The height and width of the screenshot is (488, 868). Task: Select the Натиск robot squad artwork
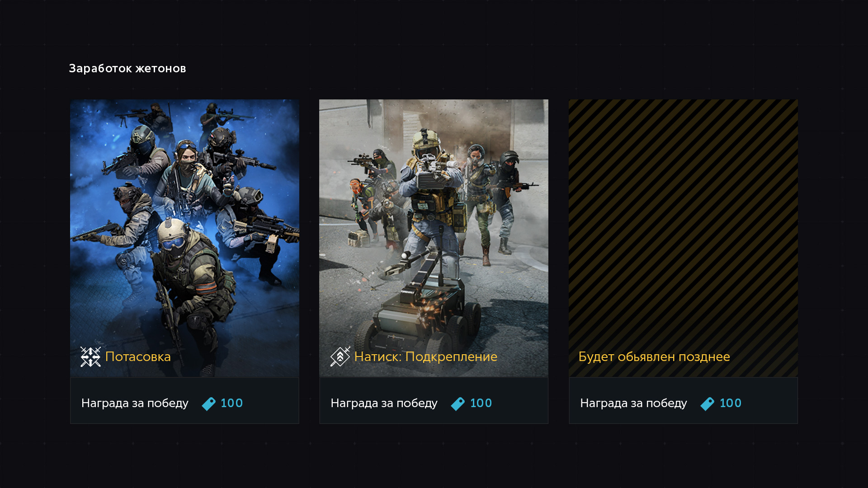coord(434,238)
